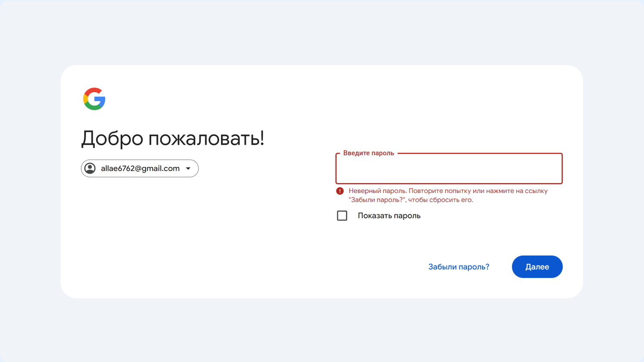Toggle password visibility checkbox
Screen dimensions: 644x362
[342, 216]
